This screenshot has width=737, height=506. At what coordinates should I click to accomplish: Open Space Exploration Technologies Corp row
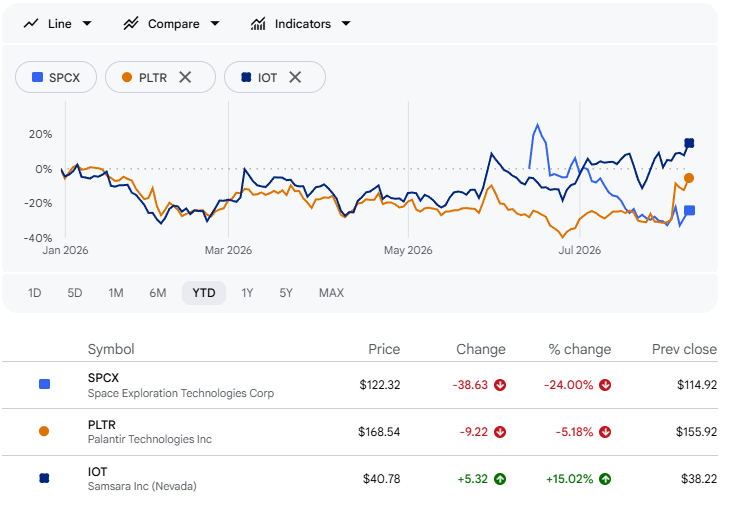360,385
